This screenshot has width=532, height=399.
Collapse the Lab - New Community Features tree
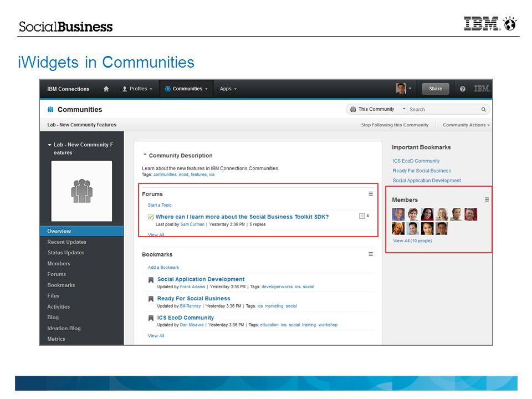[x=49, y=145]
